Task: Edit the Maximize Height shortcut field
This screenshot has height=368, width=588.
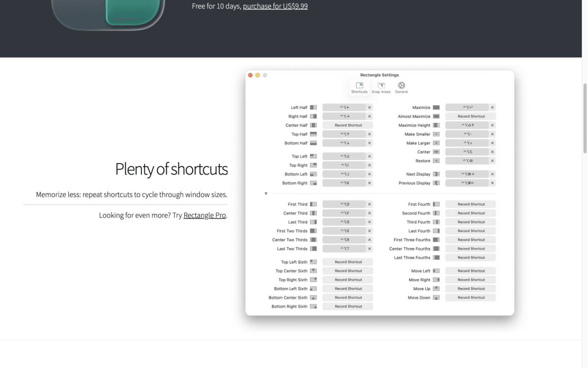Action: point(467,125)
